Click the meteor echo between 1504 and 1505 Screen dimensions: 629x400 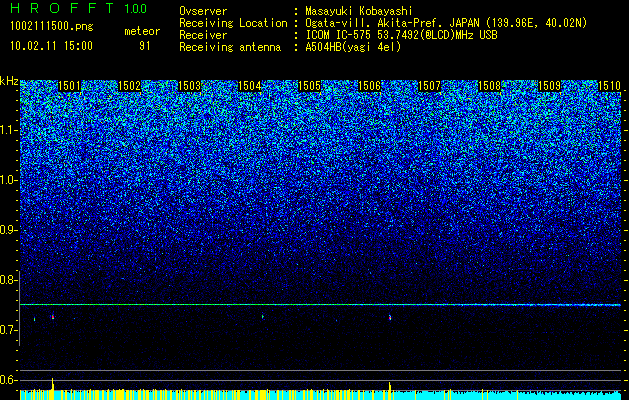pyautogui.click(x=263, y=317)
